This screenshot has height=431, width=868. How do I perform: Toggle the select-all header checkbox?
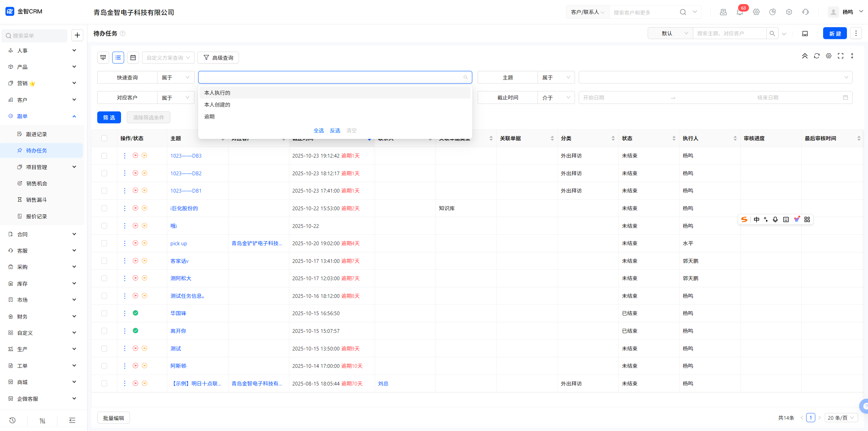[x=104, y=138]
